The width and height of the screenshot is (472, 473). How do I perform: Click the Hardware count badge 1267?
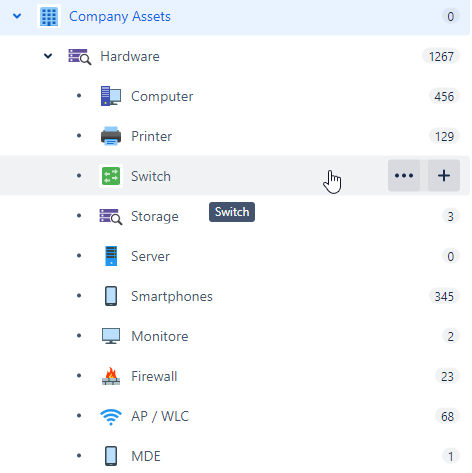click(x=441, y=56)
